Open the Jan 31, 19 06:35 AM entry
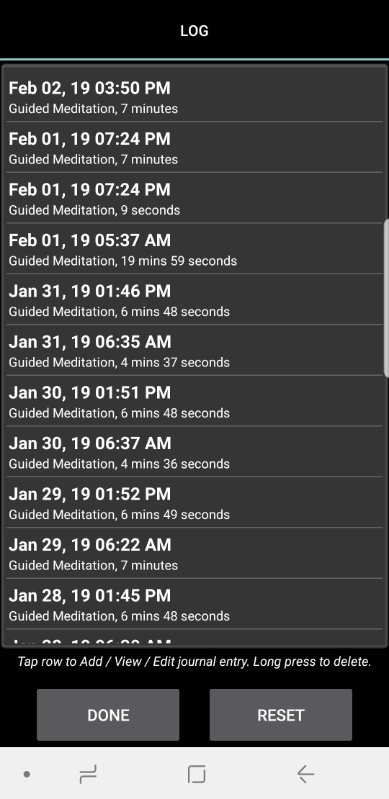Screen dimensions: 389x799 194,350
